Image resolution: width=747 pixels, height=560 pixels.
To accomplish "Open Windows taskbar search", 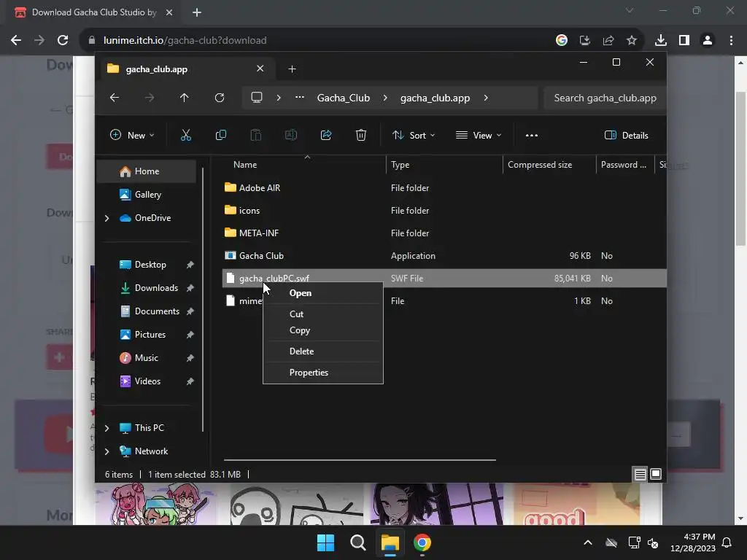I will 357,542.
